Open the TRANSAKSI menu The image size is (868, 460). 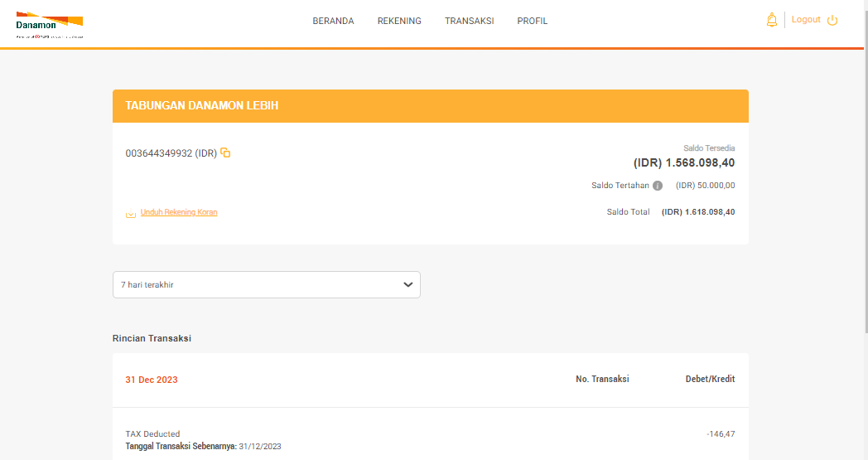pyautogui.click(x=470, y=21)
